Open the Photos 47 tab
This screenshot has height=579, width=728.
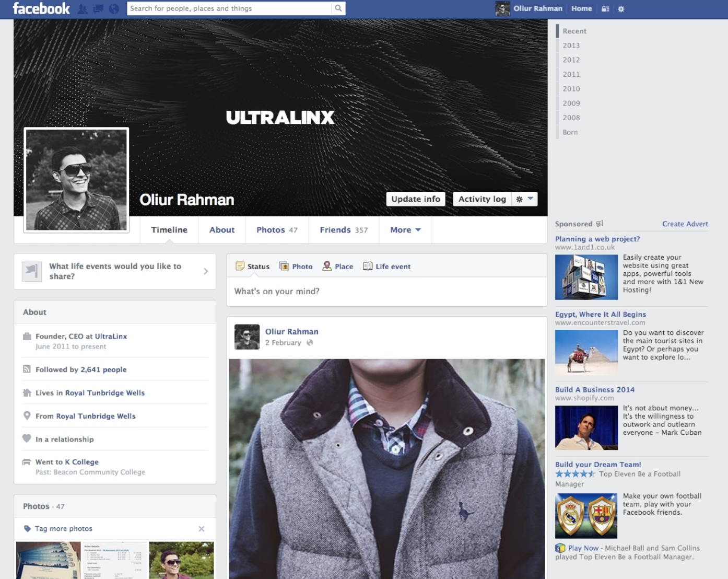pyautogui.click(x=277, y=230)
